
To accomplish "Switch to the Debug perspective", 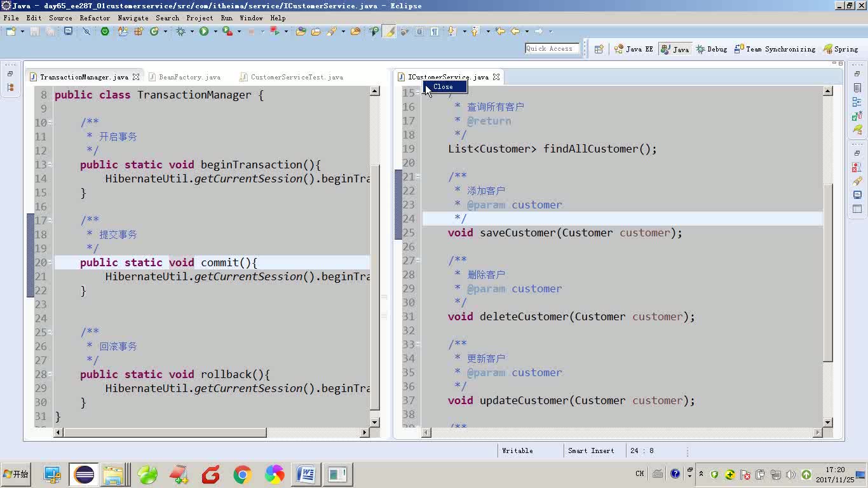I will point(712,49).
